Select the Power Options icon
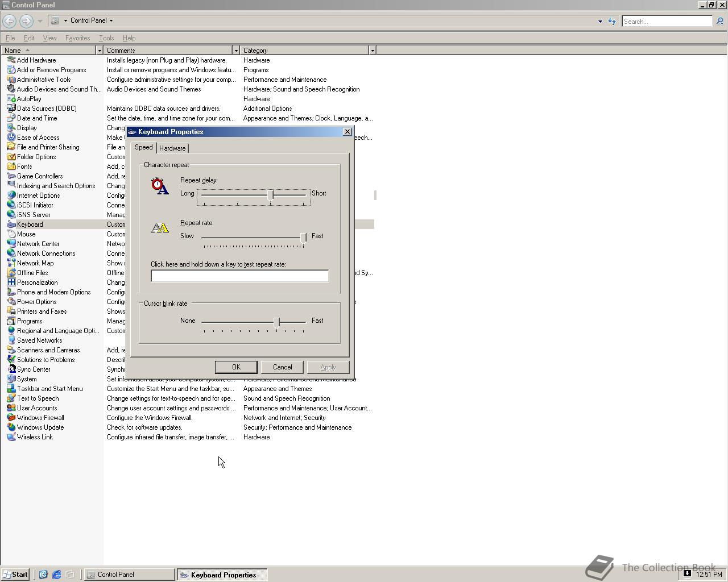This screenshot has width=728, height=582. click(11, 302)
